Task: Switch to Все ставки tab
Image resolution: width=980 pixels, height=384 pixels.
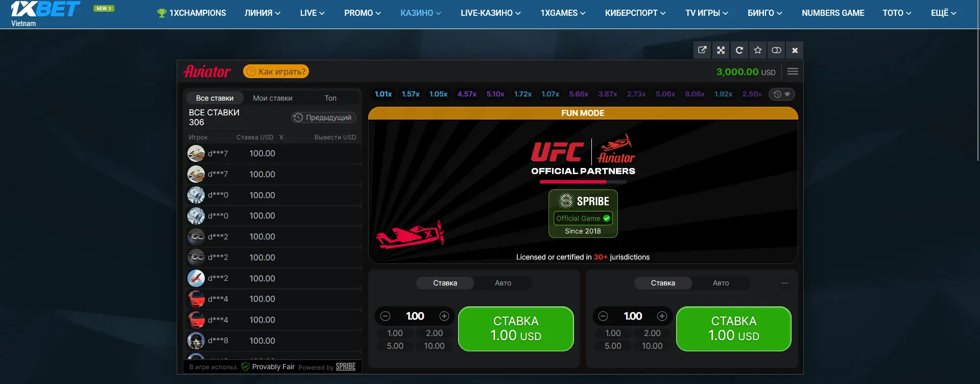Action: (214, 98)
